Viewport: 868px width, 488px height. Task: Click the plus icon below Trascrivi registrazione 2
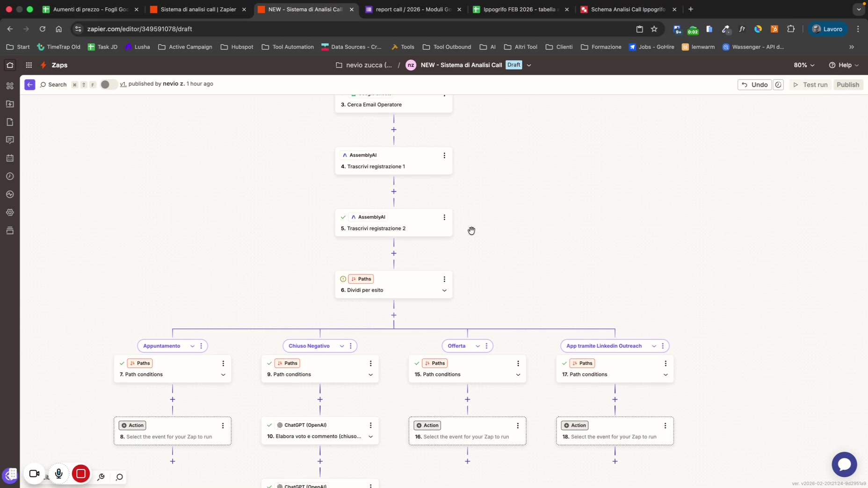point(393,253)
